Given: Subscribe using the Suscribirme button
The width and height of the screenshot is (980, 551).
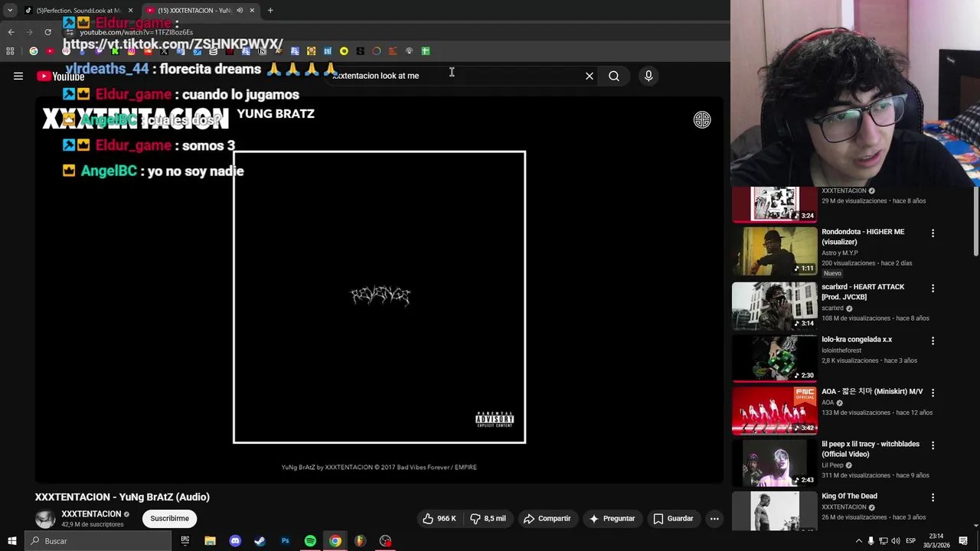Looking at the screenshot, I should click(x=169, y=518).
